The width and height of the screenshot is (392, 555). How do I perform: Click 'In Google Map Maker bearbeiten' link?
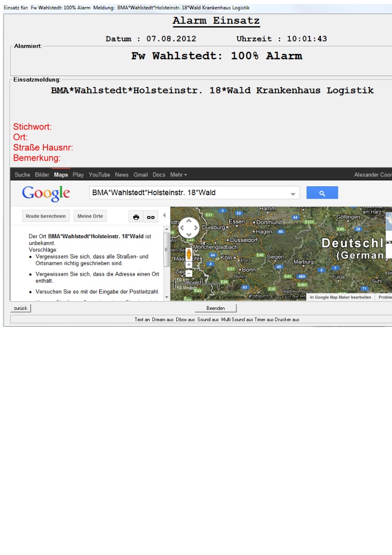click(x=340, y=297)
